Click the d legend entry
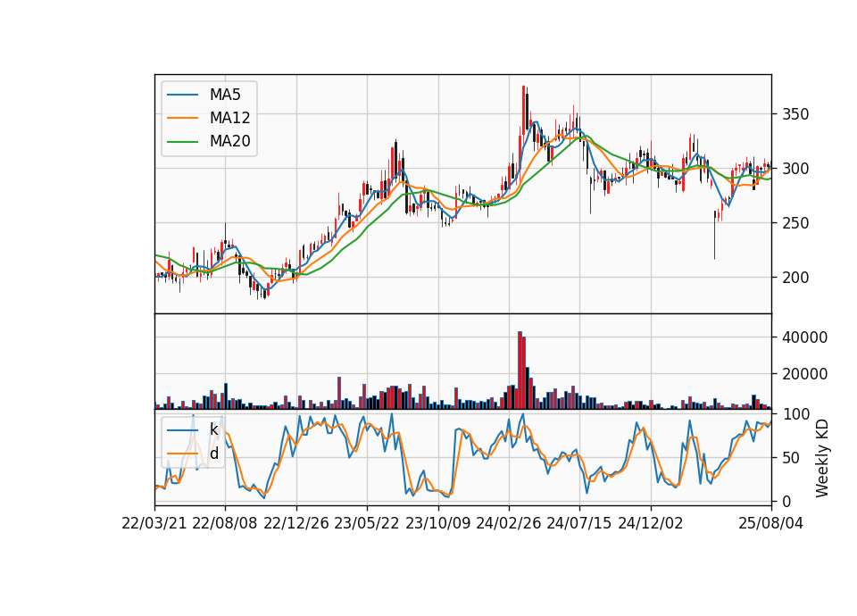857x616 pixels. tap(193, 454)
